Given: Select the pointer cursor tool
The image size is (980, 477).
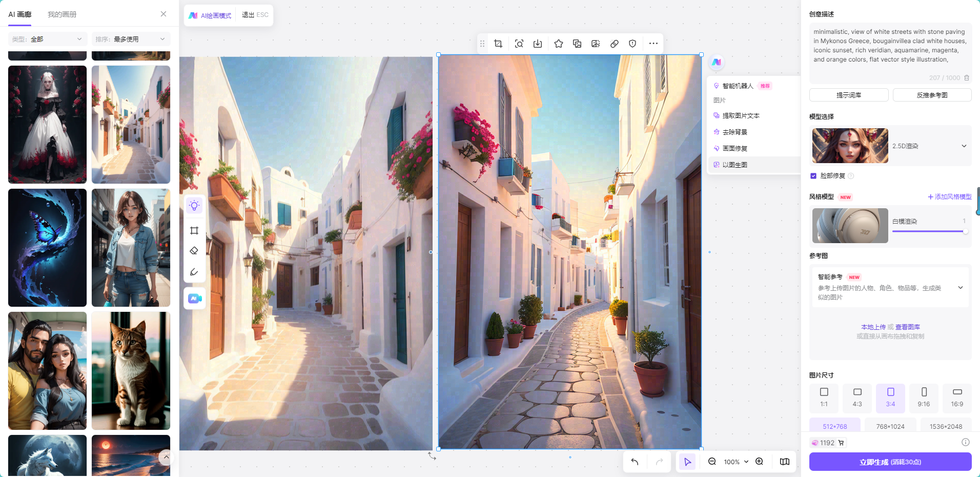Looking at the screenshot, I should coord(687,462).
